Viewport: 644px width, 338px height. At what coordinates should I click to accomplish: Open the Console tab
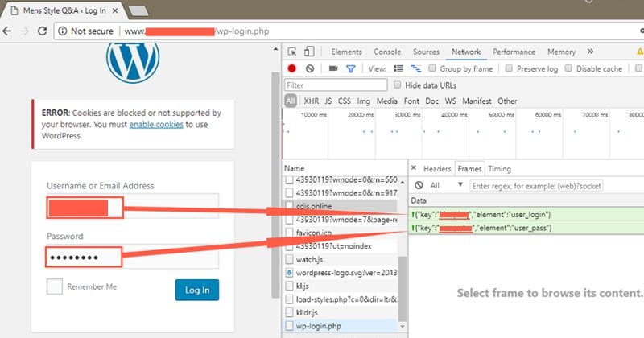(x=387, y=52)
